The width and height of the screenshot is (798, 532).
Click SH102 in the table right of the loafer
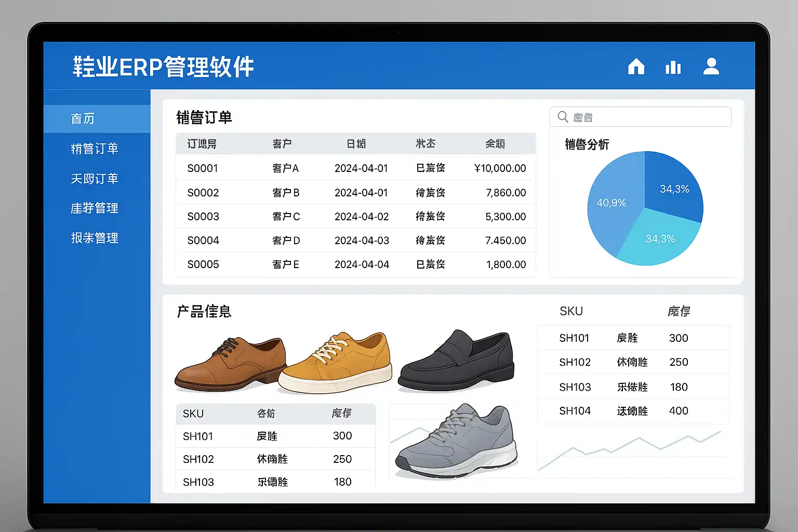[575, 362]
